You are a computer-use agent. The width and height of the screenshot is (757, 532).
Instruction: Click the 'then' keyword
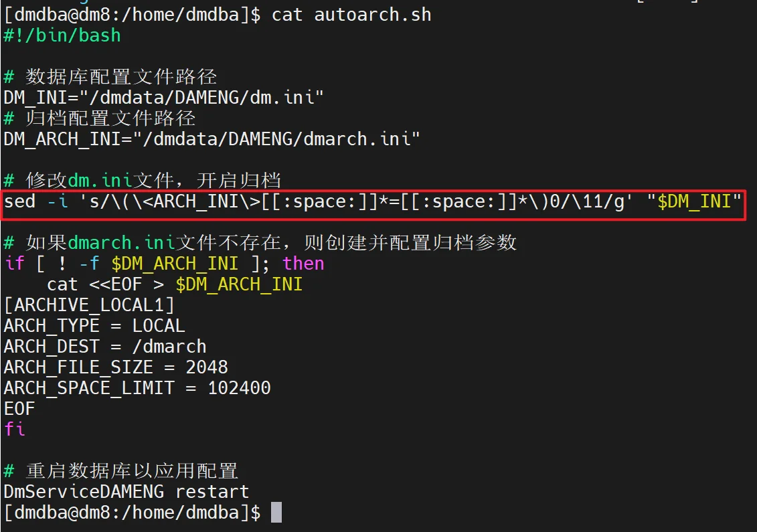pyautogui.click(x=303, y=263)
